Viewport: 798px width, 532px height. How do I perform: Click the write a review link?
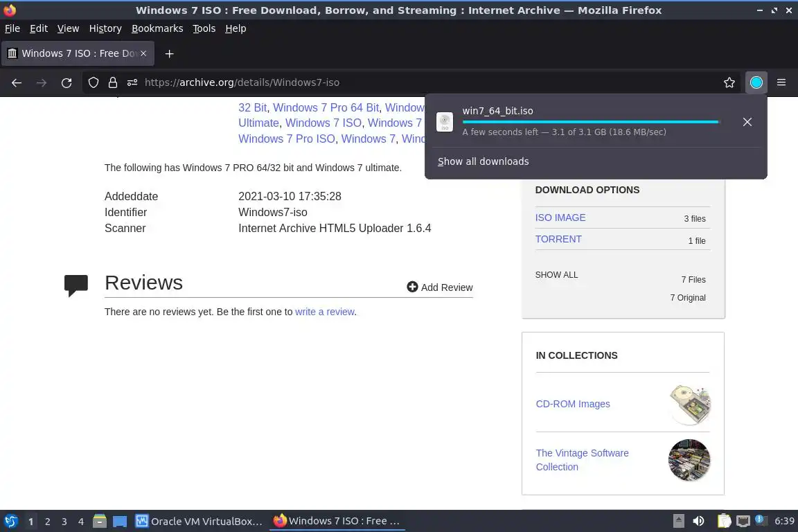pos(325,312)
